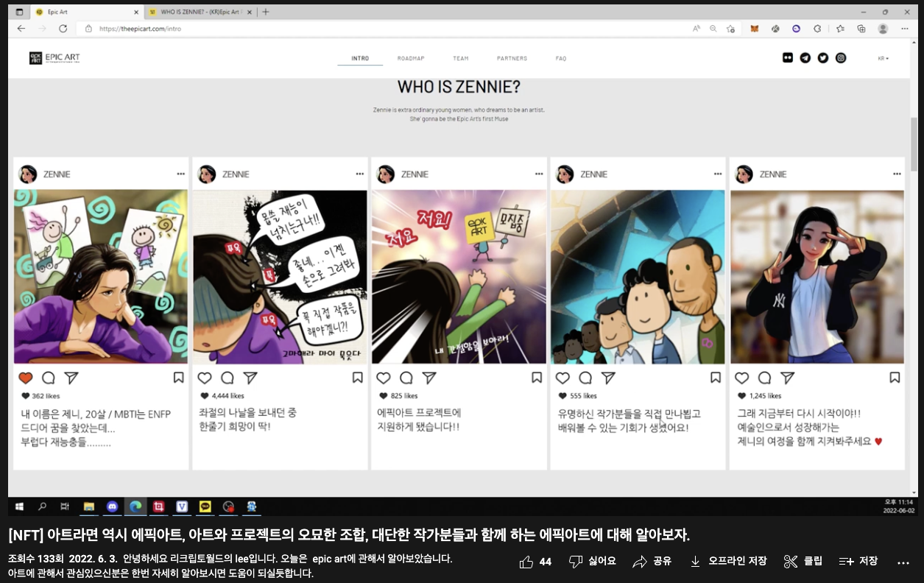Like the post with 825 likes

pos(384,378)
